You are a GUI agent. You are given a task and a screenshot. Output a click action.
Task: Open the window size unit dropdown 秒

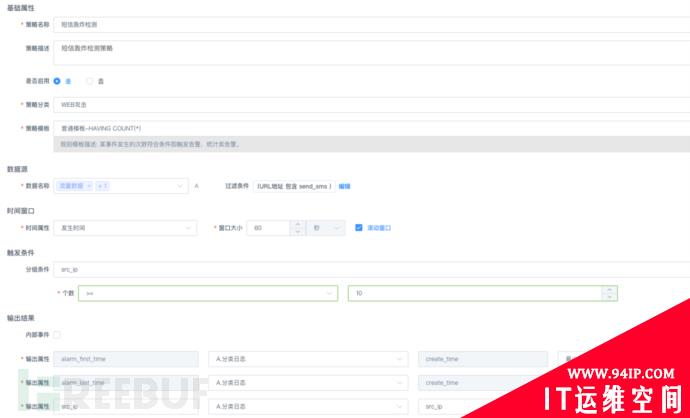coord(326,228)
